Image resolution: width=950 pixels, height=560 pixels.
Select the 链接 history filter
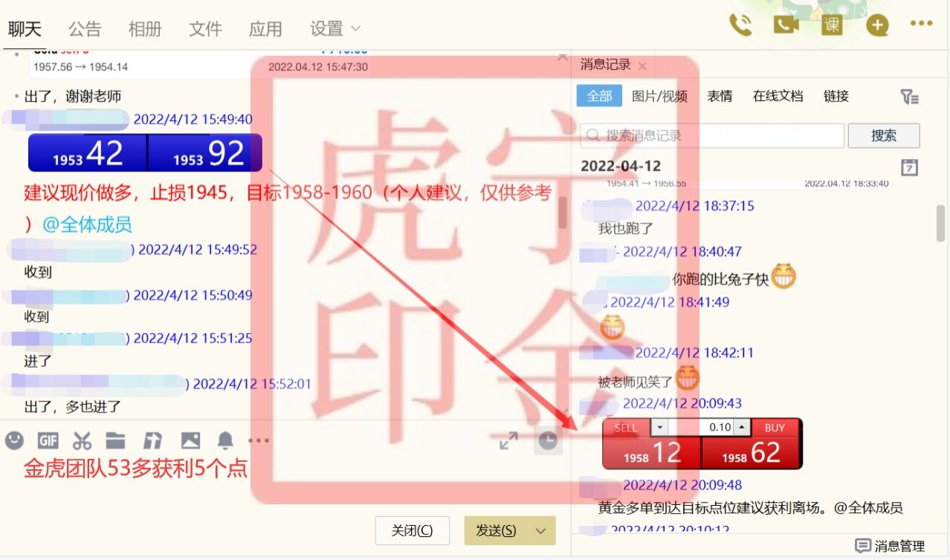[x=836, y=96]
